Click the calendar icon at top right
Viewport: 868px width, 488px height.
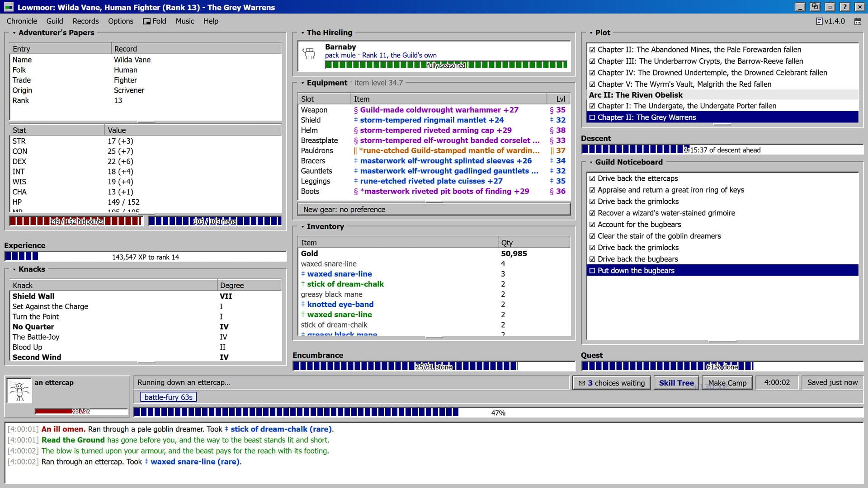coord(858,21)
